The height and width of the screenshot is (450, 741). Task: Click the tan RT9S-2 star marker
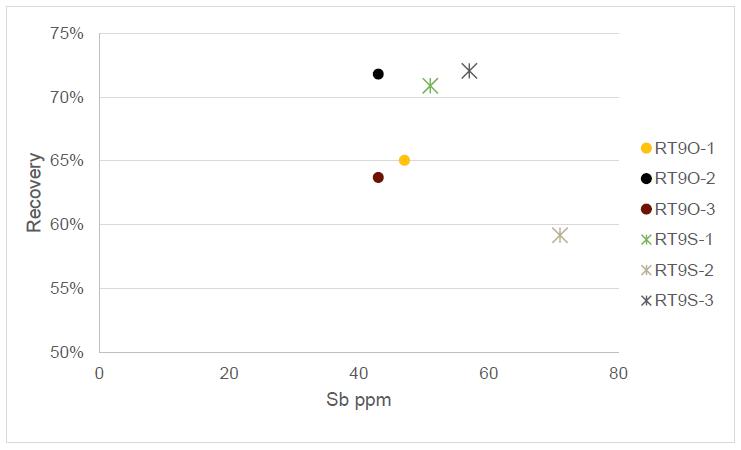(x=560, y=235)
